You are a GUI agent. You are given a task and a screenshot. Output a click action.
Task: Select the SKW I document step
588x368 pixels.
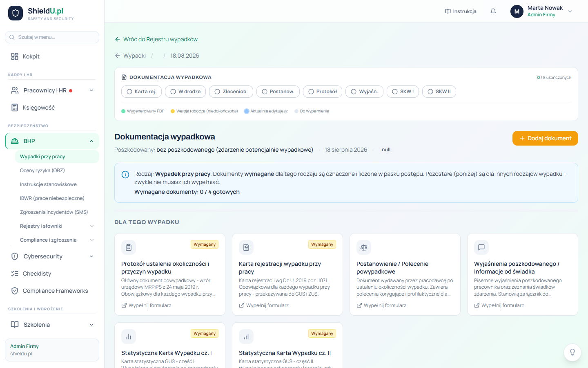403,92
